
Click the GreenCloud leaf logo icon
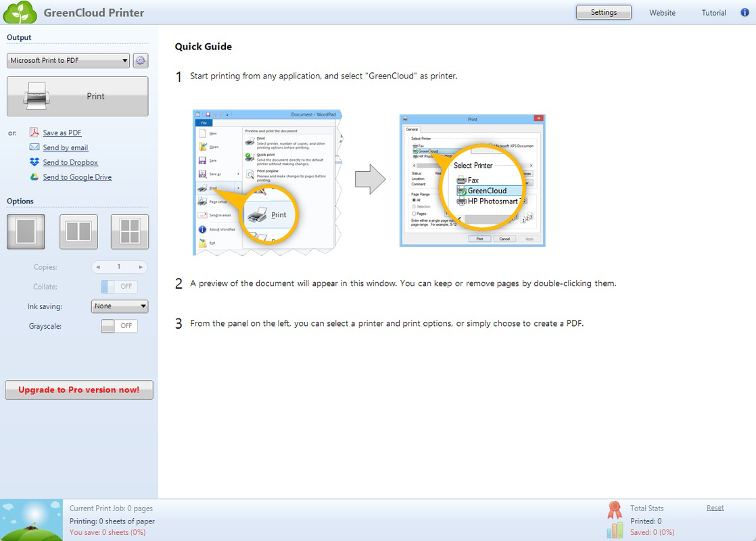point(20,13)
